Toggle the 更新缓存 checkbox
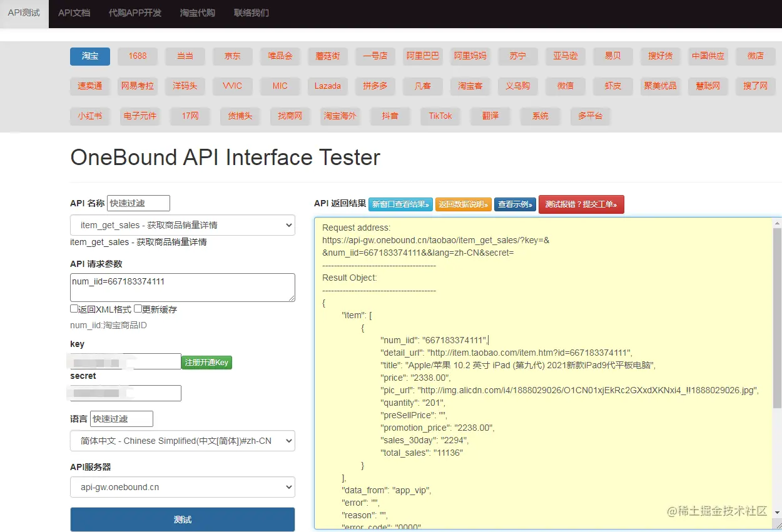Screen dimensions: 782x532 tap(138, 309)
